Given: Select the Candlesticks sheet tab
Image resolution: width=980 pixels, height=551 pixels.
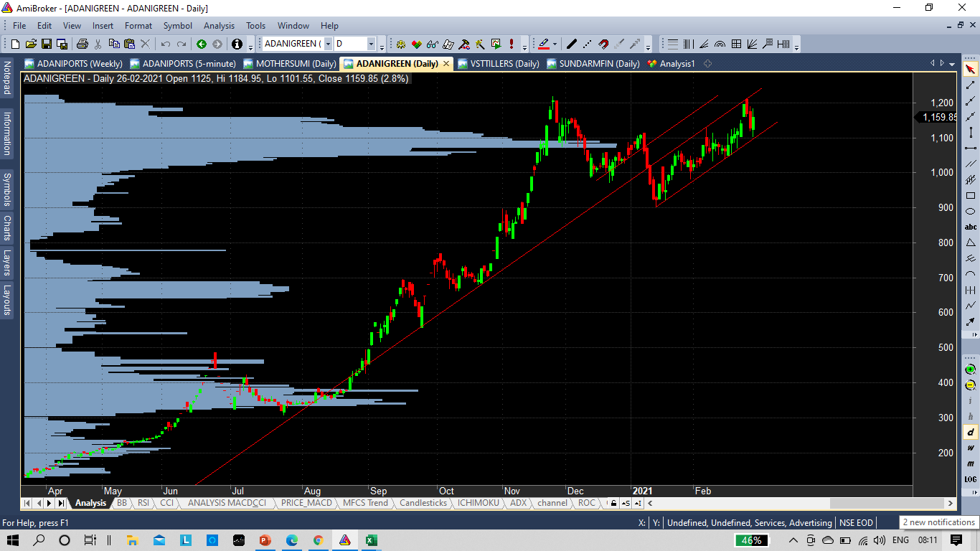Looking at the screenshot, I should pyautogui.click(x=423, y=503).
